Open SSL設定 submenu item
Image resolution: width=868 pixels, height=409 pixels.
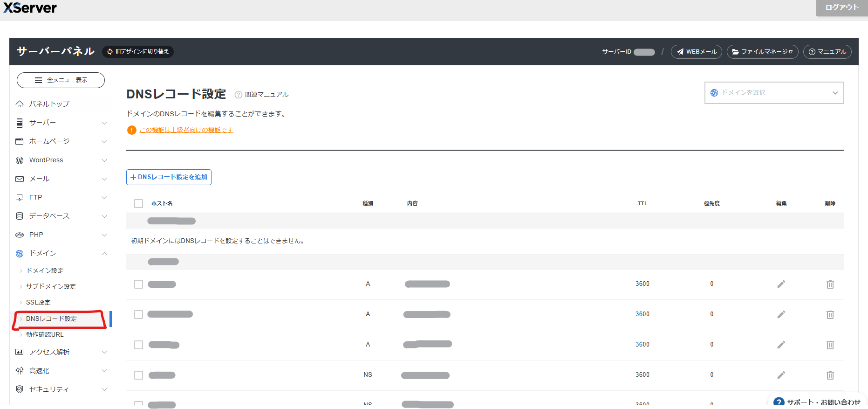(38, 302)
